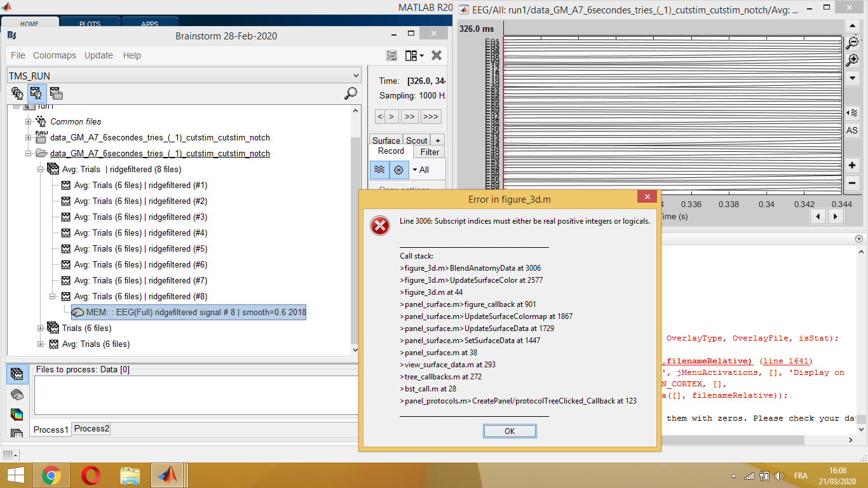Open the File menu in Brainstorm
Screen dimensions: 868x488
click(x=18, y=55)
